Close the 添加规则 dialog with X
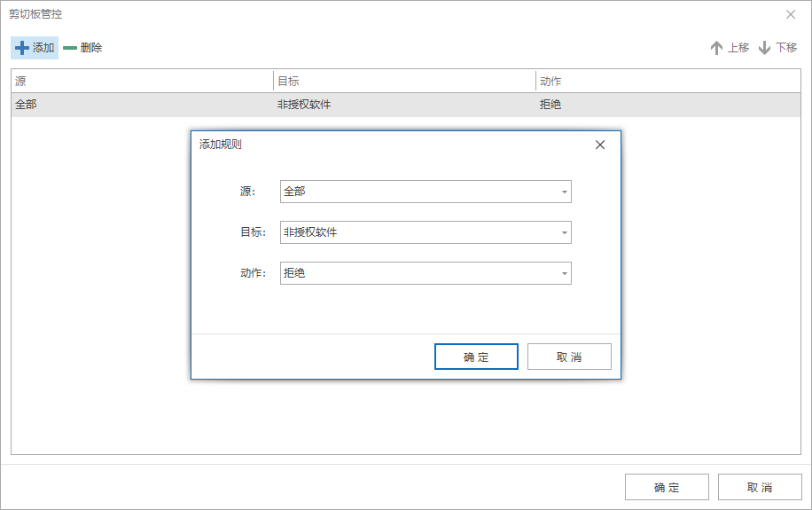Viewport: 812px width, 510px height. pos(600,145)
